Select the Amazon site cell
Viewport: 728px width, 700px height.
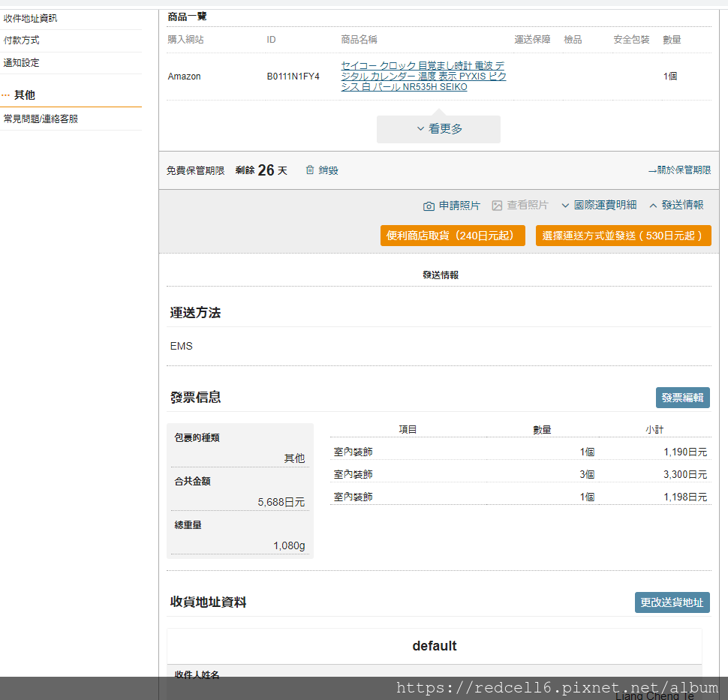pos(185,76)
